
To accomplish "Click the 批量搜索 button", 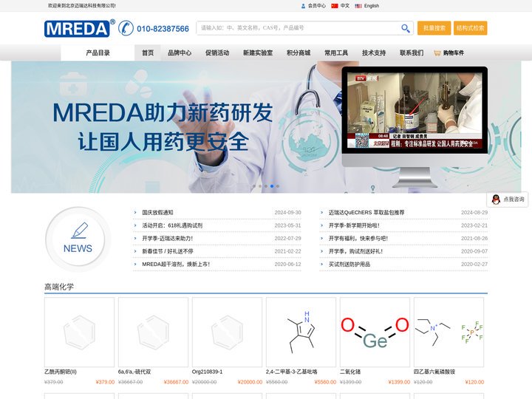I will click(x=434, y=28).
